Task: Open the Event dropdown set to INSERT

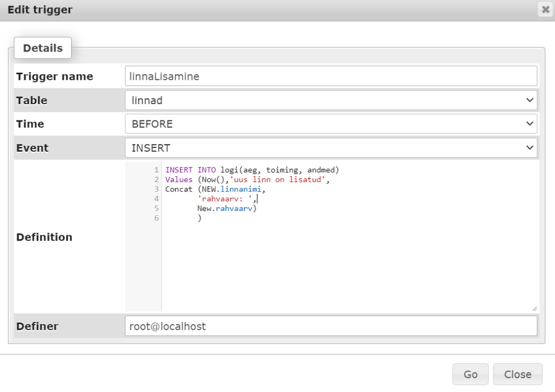Action: click(x=331, y=148)
